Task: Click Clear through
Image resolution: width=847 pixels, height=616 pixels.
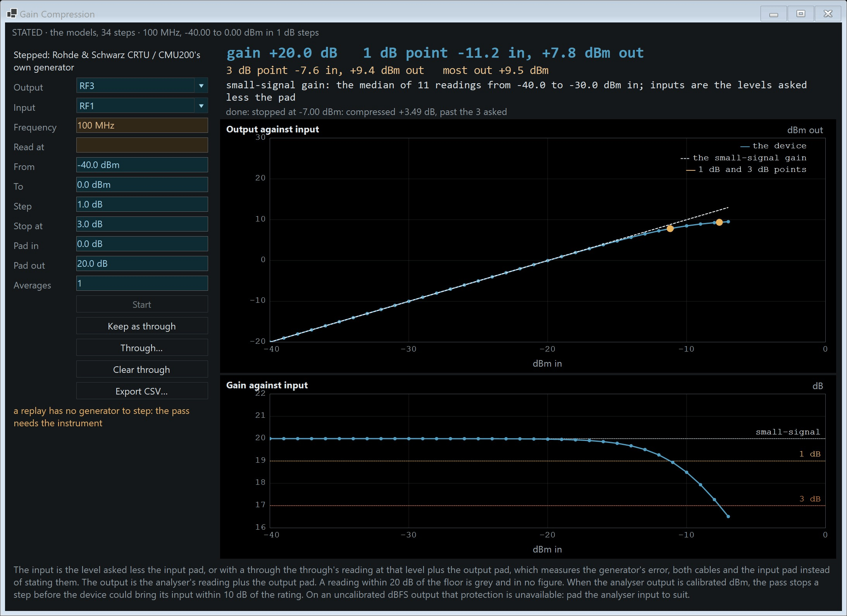Action: 142,369
